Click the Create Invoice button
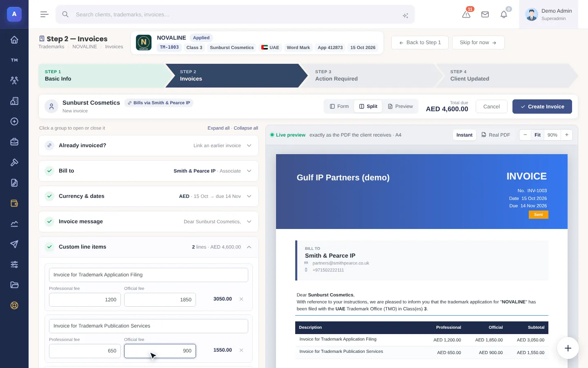 542,107
